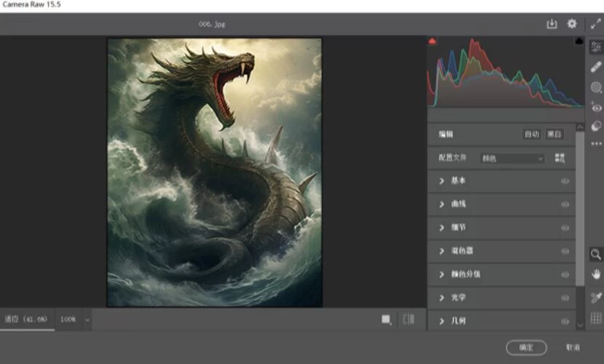The image size is (604, 364).
Task: Click the 黑白 black and white button
Action: (555, 134)
